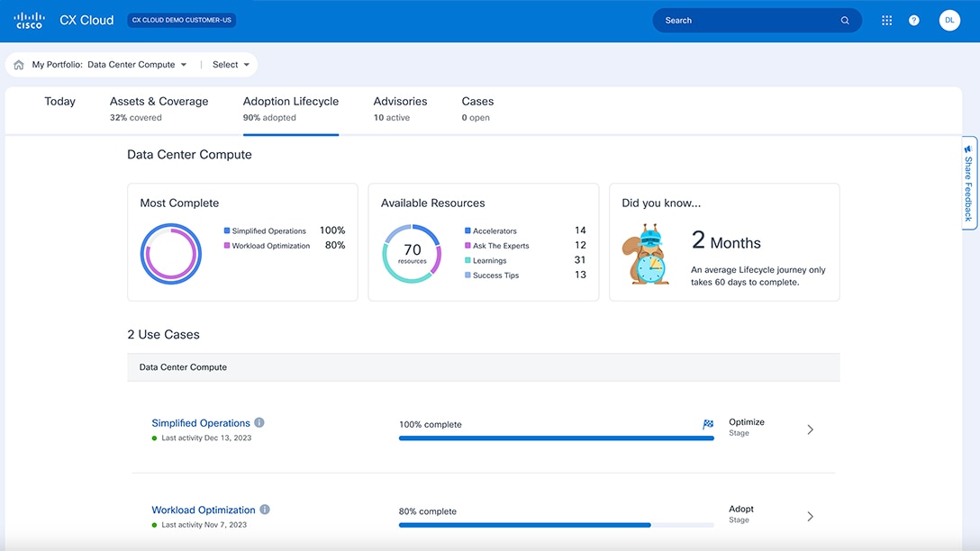
Task: Click the CX Cloud title
Action: tap(86, 20)
